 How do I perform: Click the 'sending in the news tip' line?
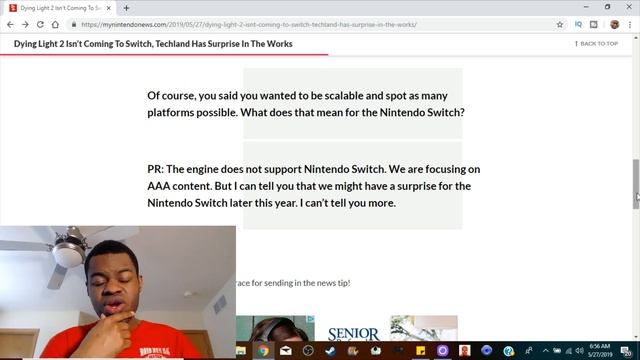click(293, 282)
